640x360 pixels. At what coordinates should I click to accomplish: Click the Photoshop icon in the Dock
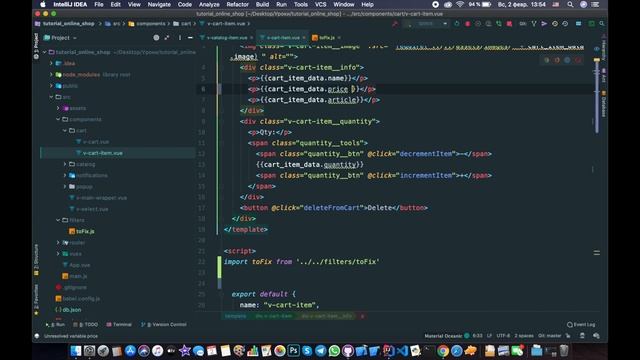(x=293, y=351)
